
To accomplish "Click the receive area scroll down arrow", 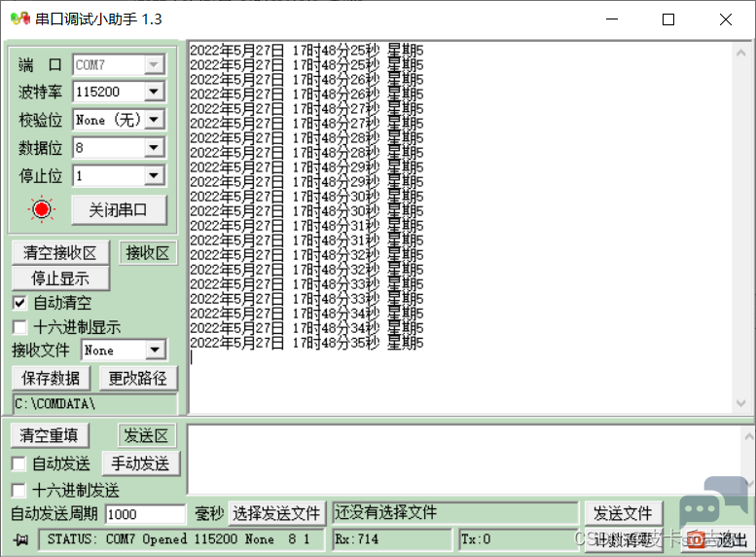I will point(741,403).
